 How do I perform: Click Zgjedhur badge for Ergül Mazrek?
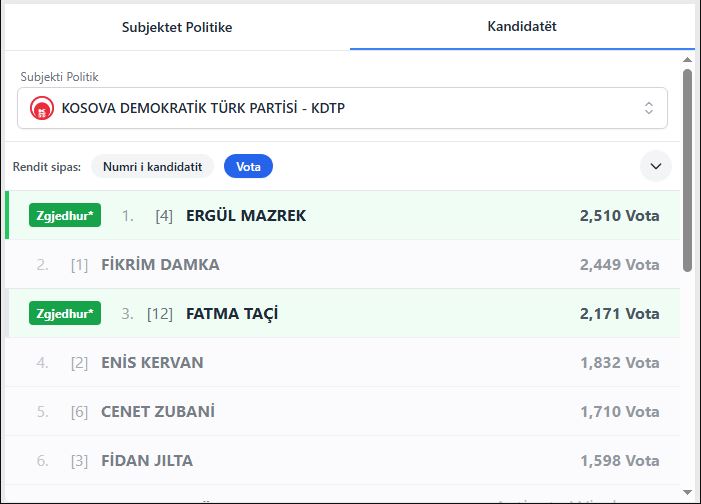pyautogui.click(x=65, y=215)
